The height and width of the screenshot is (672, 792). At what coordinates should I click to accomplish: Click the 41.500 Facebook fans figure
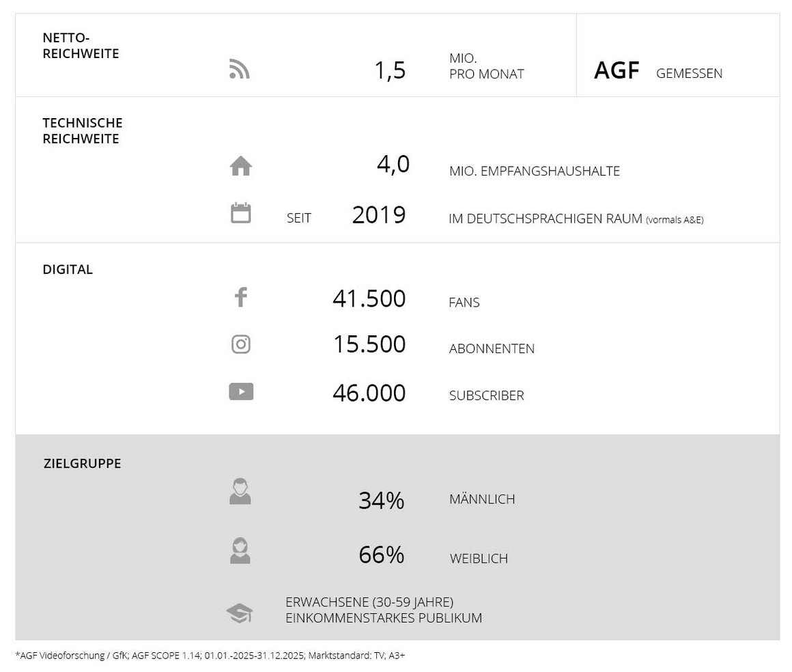coord(369,299)
